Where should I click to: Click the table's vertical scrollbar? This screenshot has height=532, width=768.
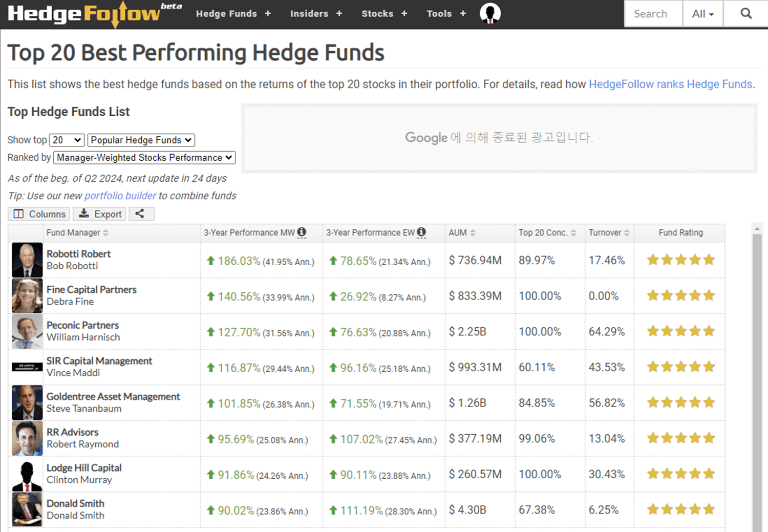[x=757, y=382]
